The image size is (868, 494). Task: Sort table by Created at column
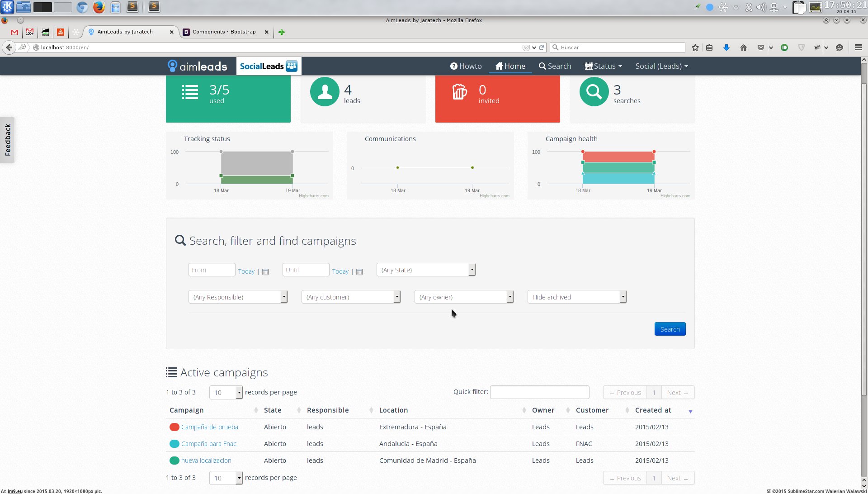[663, 410]
